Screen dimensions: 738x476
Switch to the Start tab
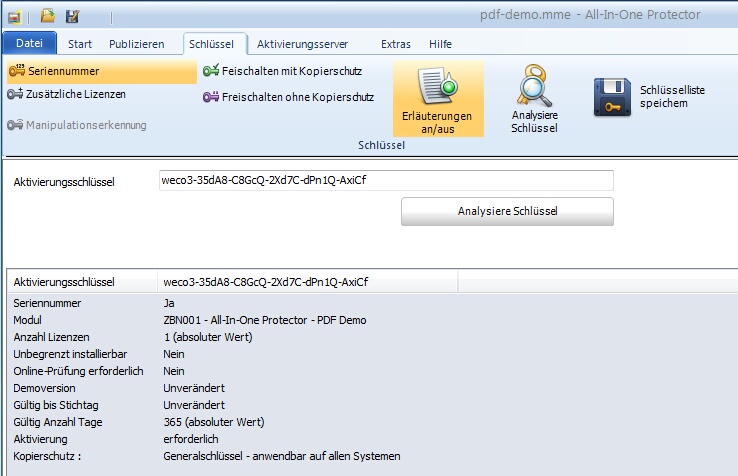click(x=80, y=44)
